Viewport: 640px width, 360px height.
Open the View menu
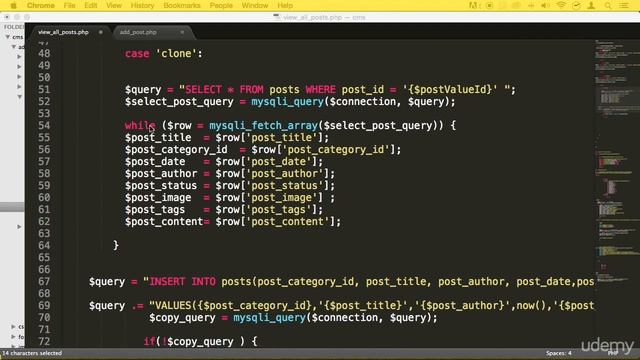[x=114, y=5]
